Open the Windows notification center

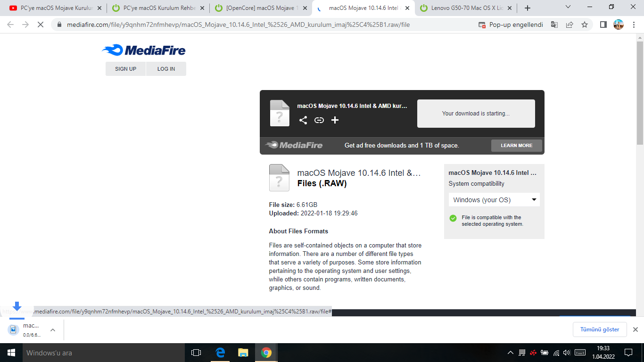628,353
